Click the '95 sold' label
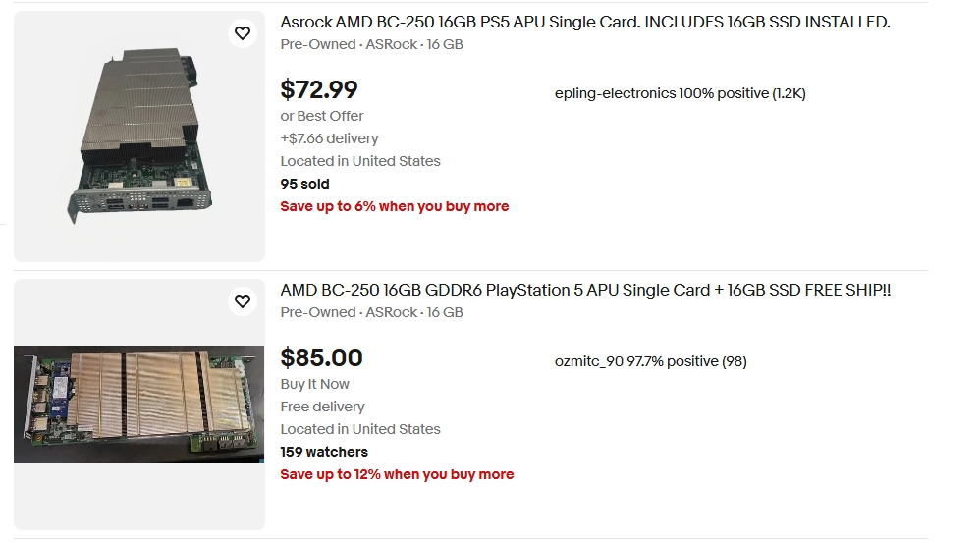This screenshot has width=980, height=545. [x=304, y=184]
